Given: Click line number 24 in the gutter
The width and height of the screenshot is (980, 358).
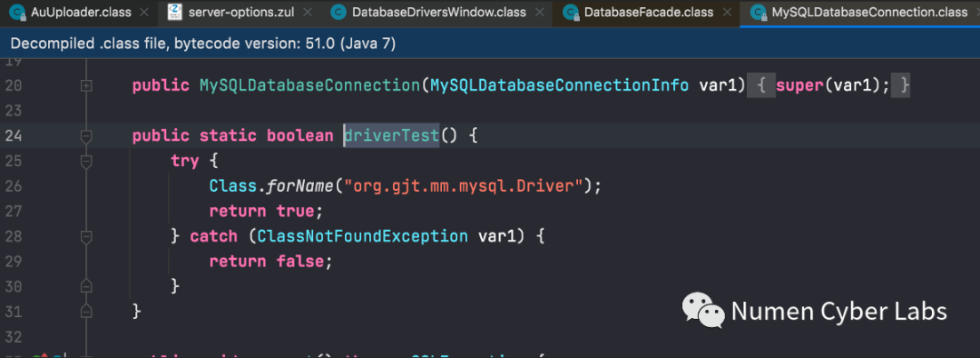Looking at the screenshot, I should click(13, 135).
